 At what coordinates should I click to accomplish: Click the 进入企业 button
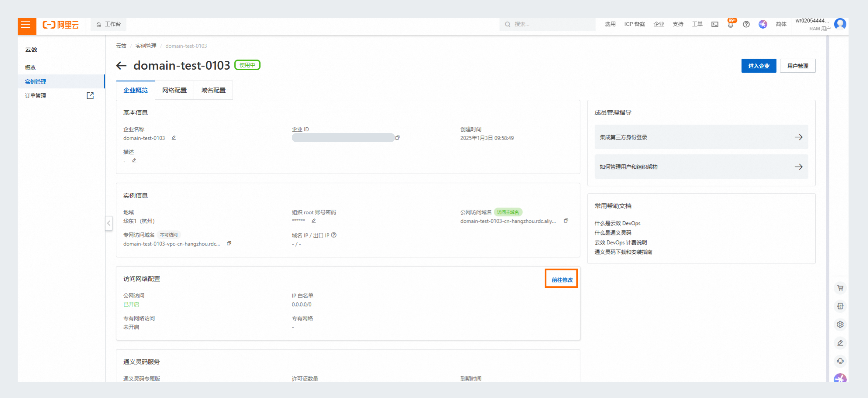[x=759, y=66]
